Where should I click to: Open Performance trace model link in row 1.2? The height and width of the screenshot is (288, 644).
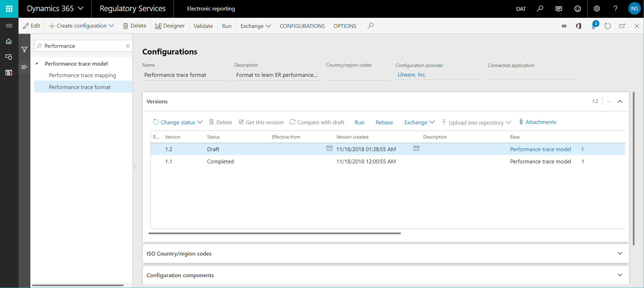tap(540, 149)
